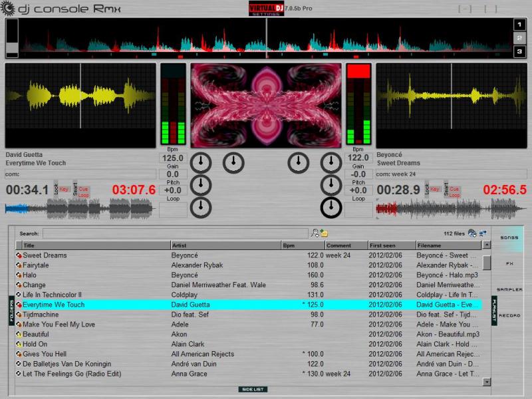Screen dimensions: 532x399
Task: Toggle Smart on the Beyoncé deck
Action: pos(446,189)
